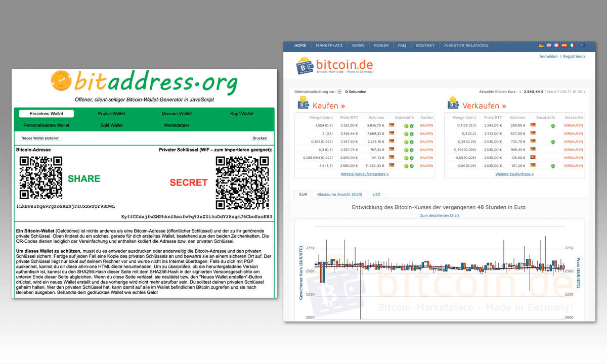
Task: Open HOME in bitcoin.de navigation
Action: pos(300,45)
